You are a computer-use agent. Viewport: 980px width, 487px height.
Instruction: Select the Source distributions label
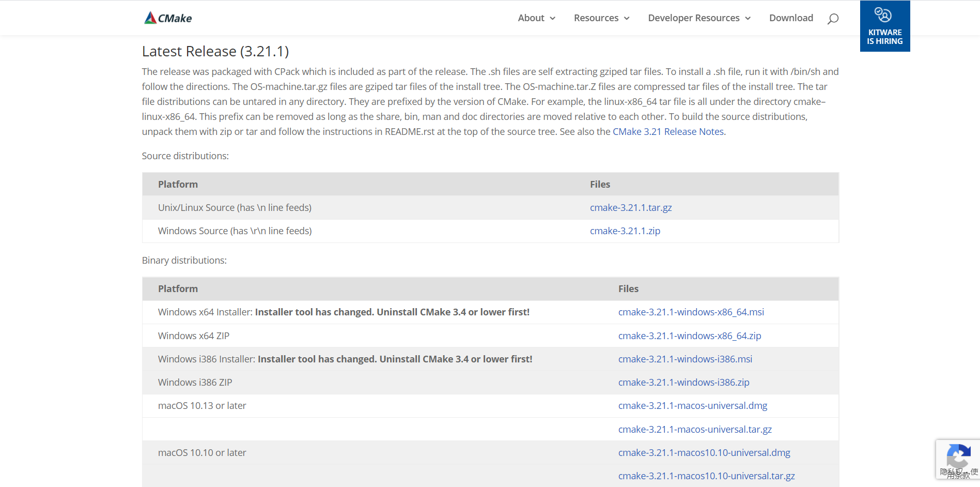pyautogui.click(x=185, y=156)
